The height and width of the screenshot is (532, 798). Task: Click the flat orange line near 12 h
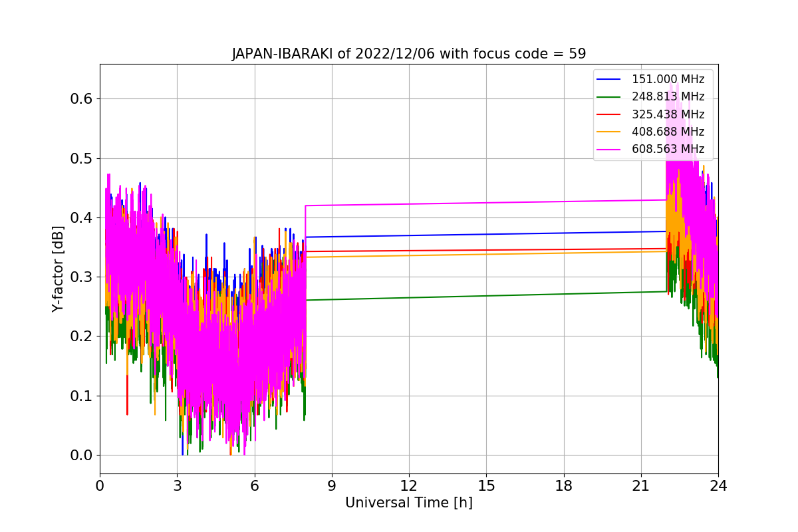click(x=409, y=255)
